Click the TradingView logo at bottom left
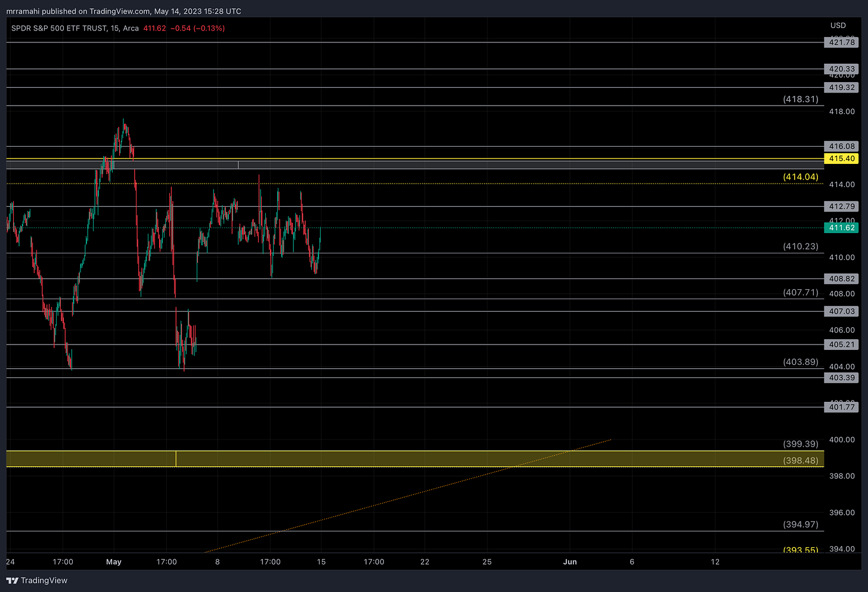 37,581
